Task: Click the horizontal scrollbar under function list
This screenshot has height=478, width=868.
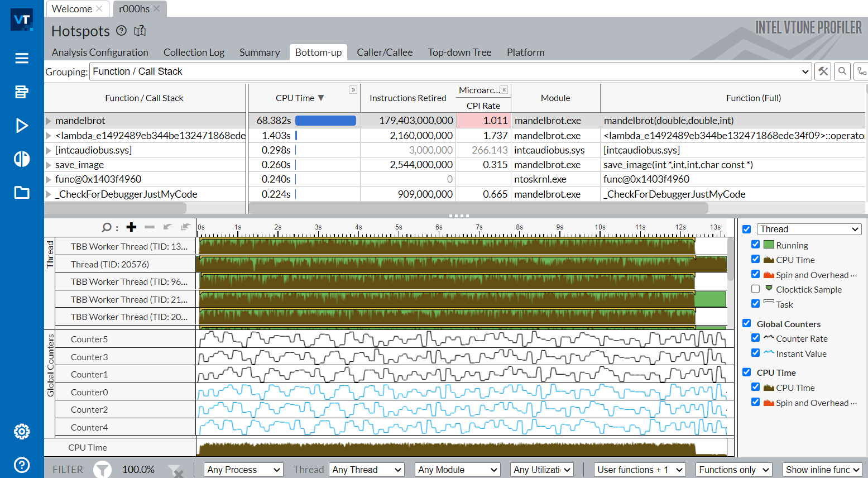Action: click(115, 208)
